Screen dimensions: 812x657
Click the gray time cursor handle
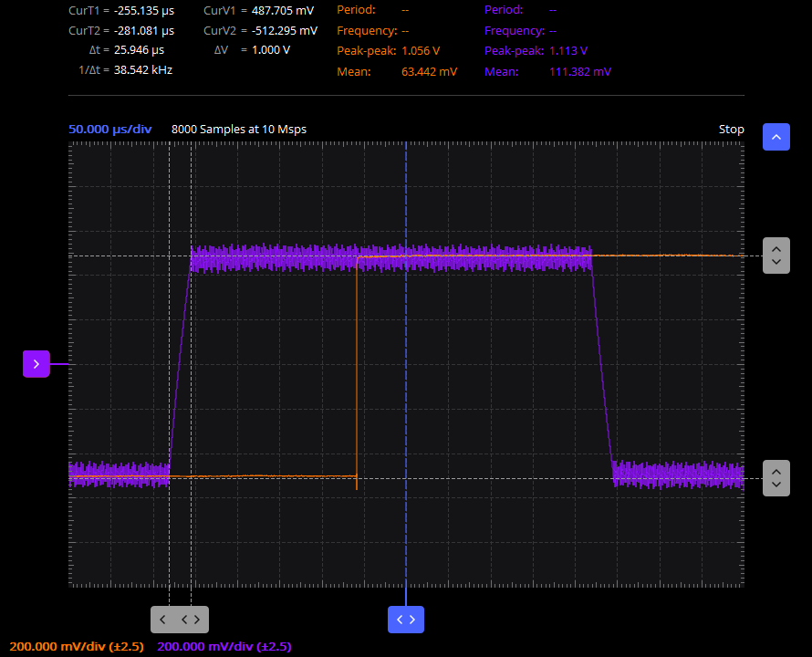click(x=180, y=620)
